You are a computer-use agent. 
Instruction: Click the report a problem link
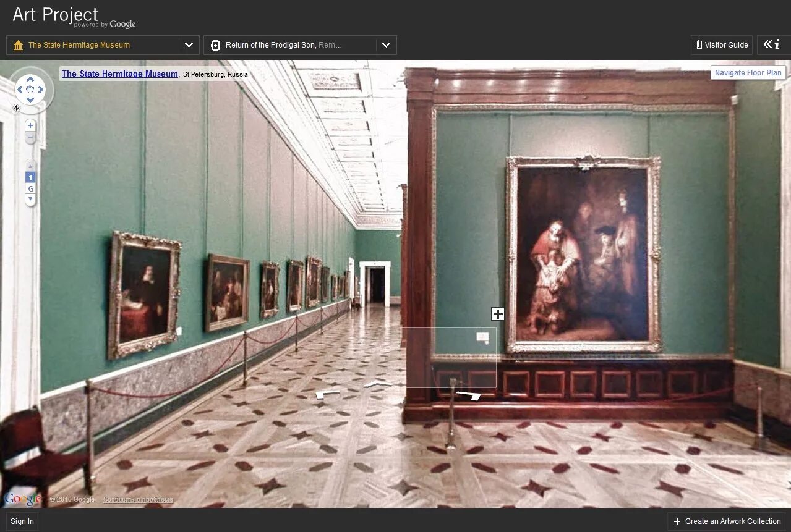click(x=138, y=499)
